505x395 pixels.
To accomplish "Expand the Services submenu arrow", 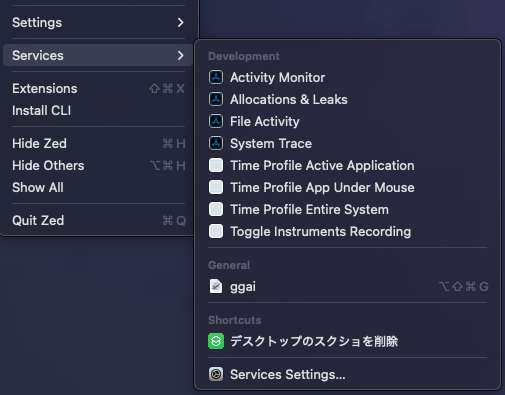I will (x=180, y=55).
